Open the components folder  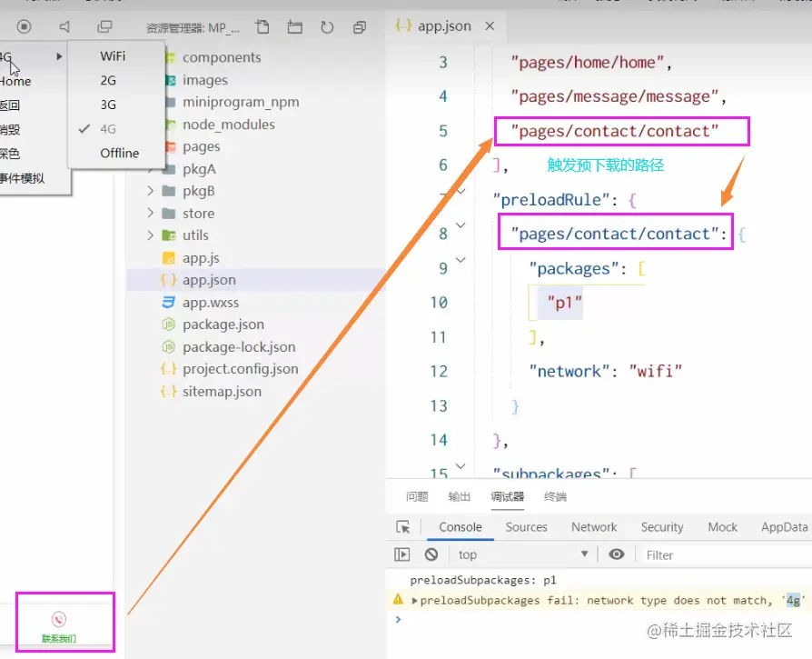[x=221, y=57]
